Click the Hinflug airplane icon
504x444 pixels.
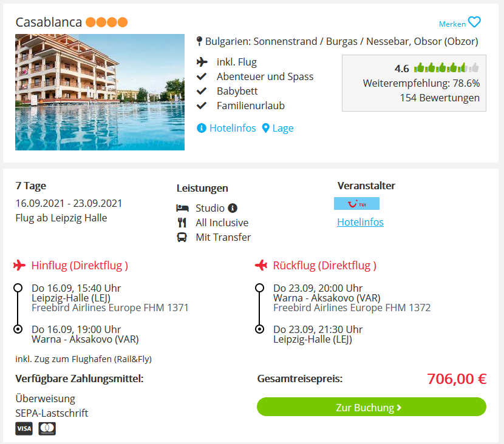point(19,266)
